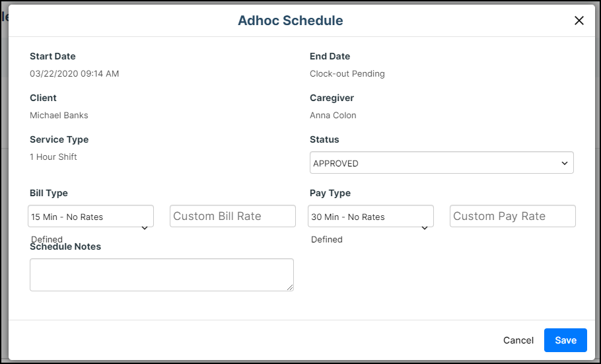This screenshot has height=364, width=601.
Task: Close the Adhoc Schedule dialog
Action: pos(579,20)
